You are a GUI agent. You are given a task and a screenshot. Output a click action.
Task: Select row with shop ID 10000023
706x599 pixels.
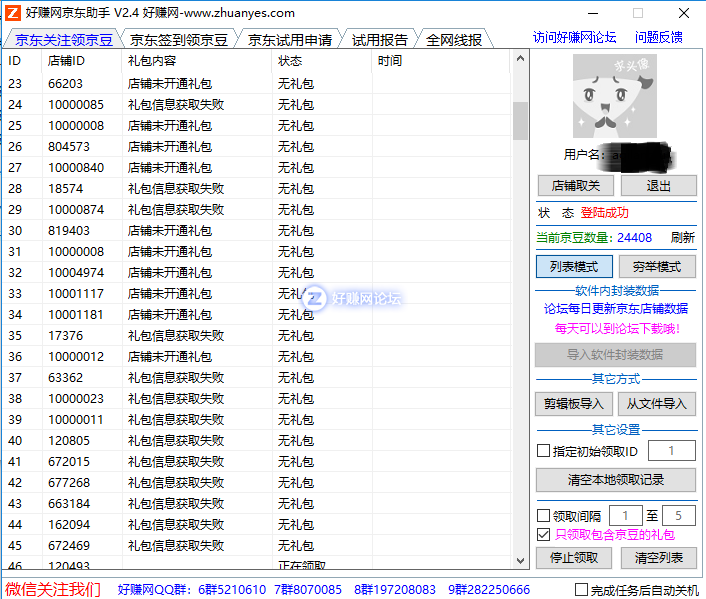(x=257, y=399)
